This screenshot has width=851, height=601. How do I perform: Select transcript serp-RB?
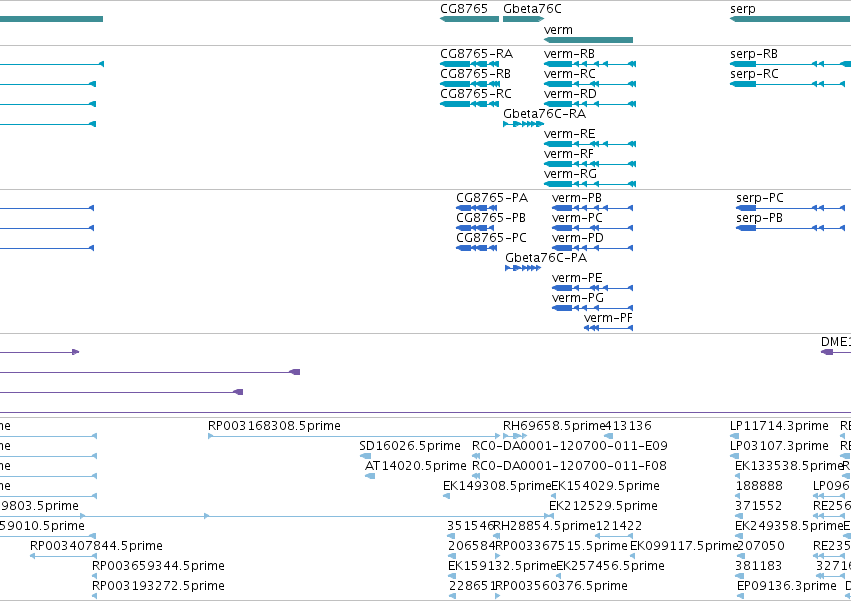pos(790,64)
